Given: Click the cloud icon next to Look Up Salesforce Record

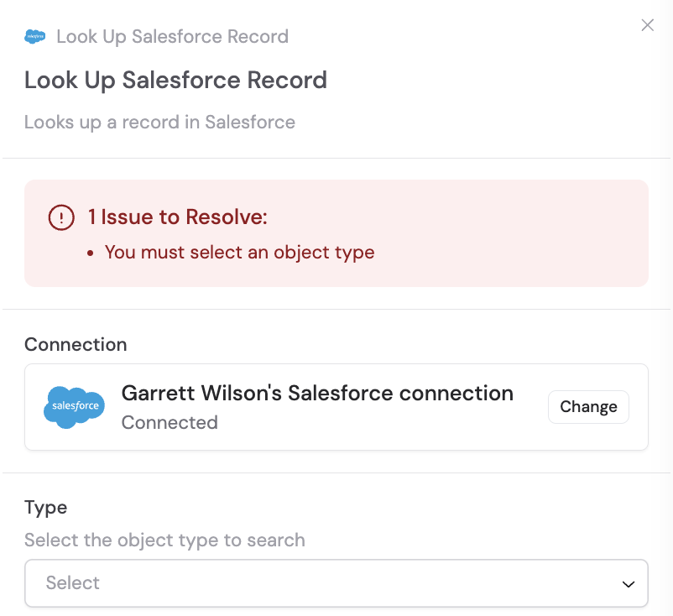Looking at the screenshot, I should pos(34,36).
